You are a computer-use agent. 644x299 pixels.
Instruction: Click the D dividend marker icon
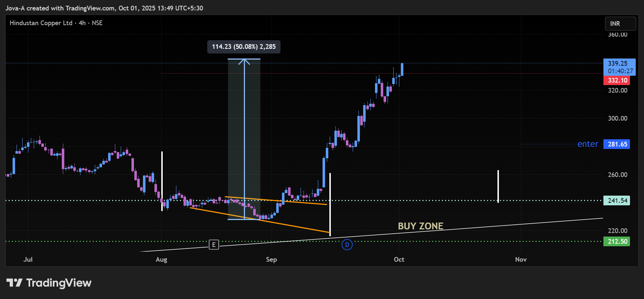pos(347,245)
